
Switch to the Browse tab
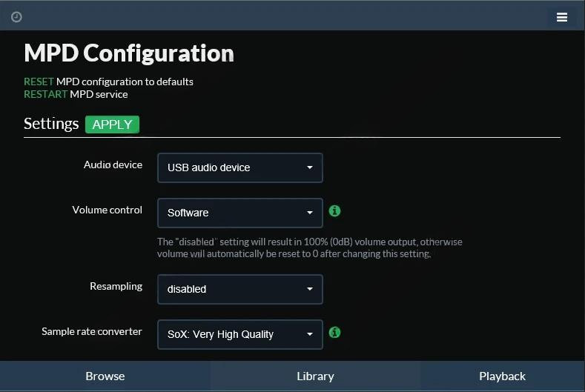(x=105, y=376)
